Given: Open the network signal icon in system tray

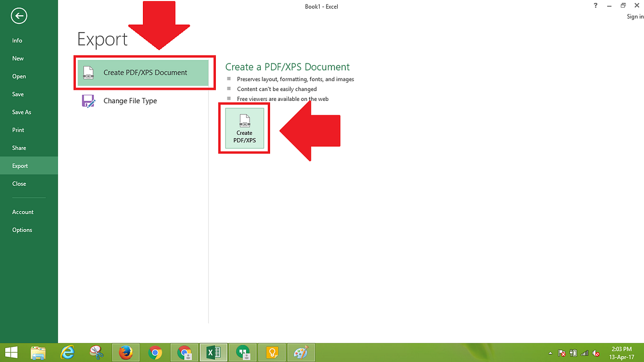Looking at the screenshot, I should (x=584, y=353).
